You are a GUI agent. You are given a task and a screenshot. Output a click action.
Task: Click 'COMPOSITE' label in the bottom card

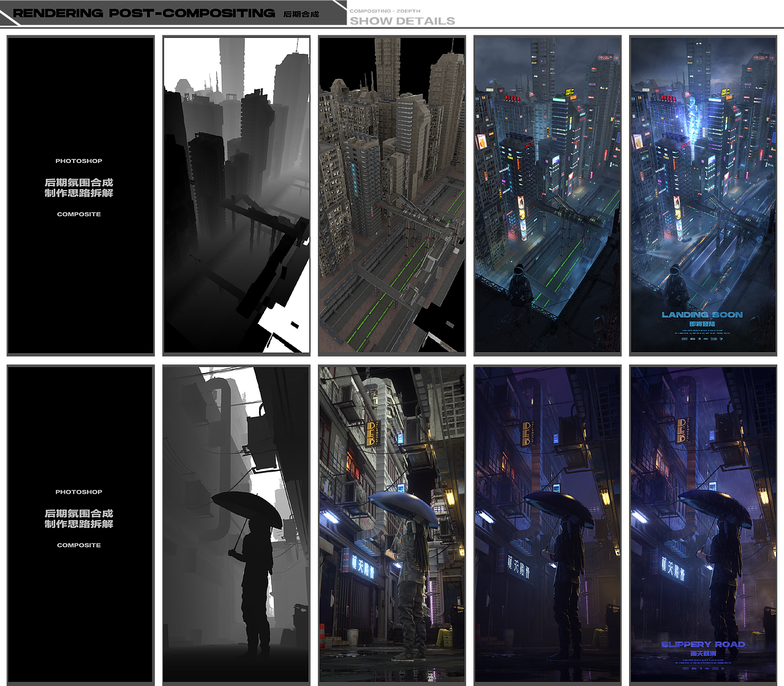79,545
